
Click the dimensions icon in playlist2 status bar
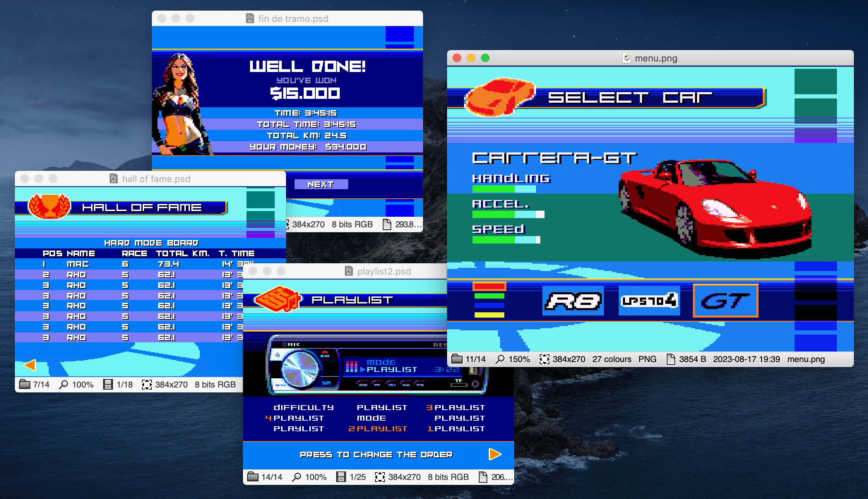coord(380,477)
